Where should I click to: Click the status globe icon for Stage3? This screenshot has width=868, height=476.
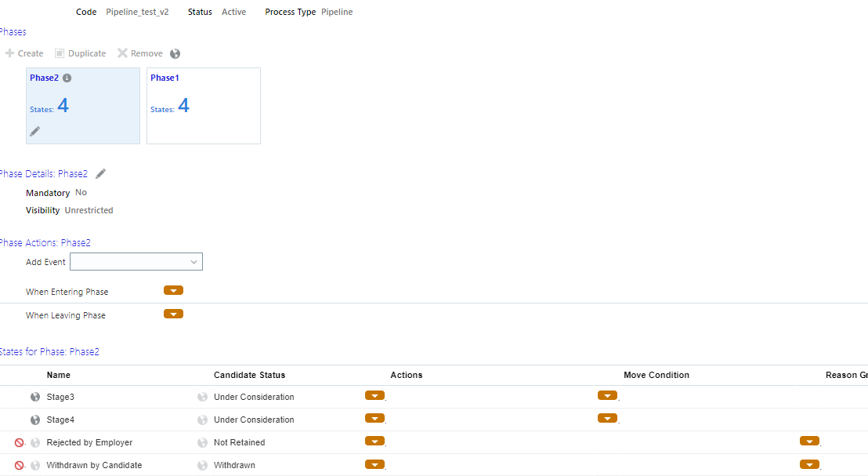point(202,397)
